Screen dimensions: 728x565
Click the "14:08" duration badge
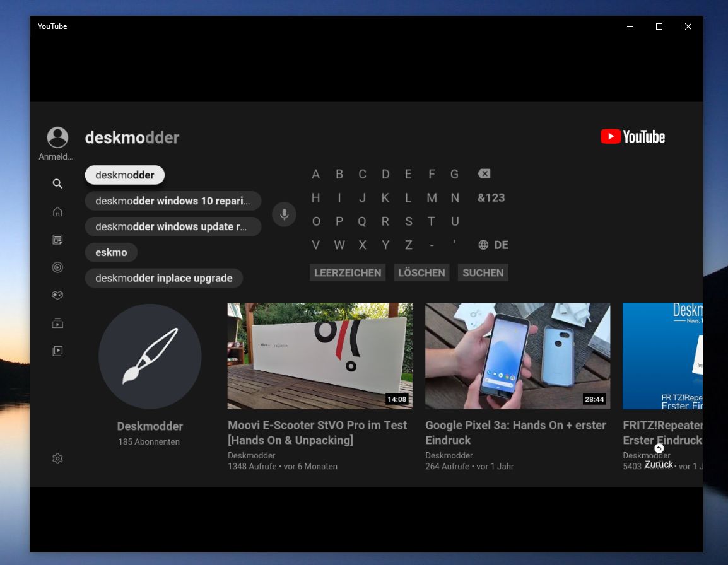(397, 399)
